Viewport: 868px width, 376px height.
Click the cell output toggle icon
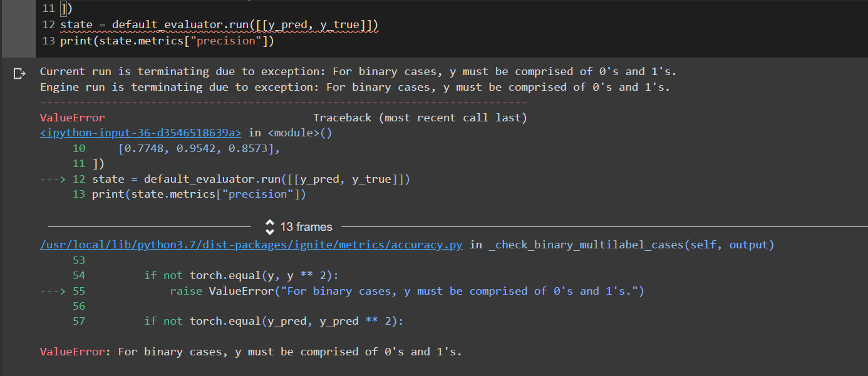(20, 74)
